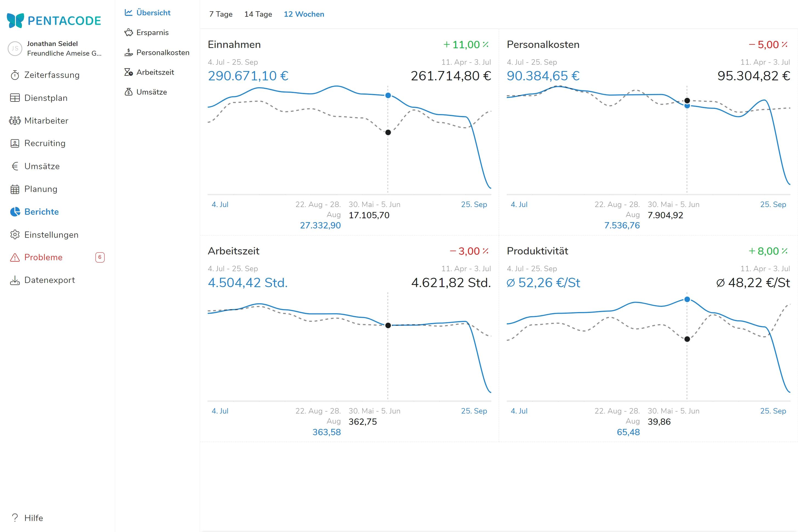798x532 pixels.
Task: Click blue data point on Einnahmen chart
Action: coord(388,95)
